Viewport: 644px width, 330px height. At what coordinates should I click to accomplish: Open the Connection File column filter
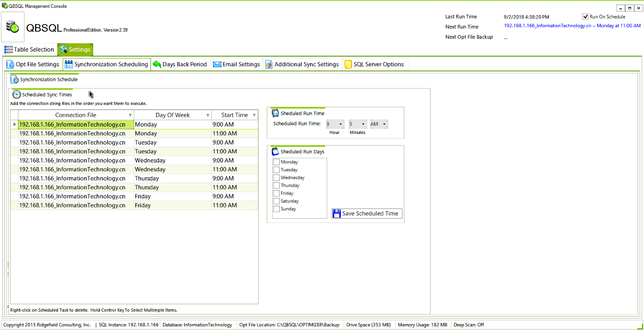(x=130, y=116)
